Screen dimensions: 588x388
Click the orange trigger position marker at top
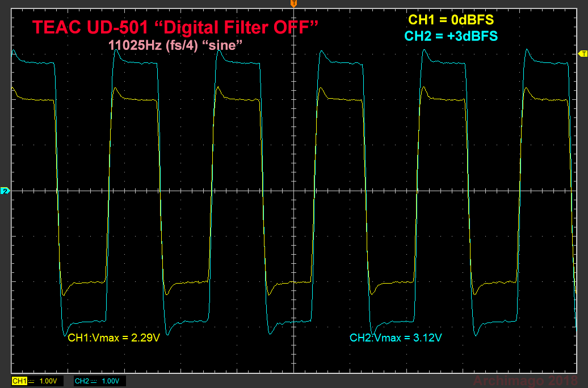(x=293, y=4)
